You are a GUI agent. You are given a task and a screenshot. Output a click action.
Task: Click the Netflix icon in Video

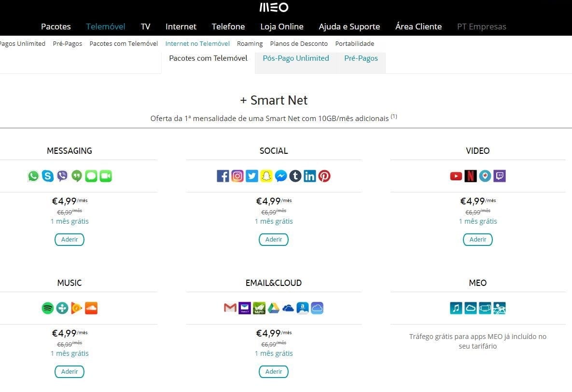tap(471, 176)
